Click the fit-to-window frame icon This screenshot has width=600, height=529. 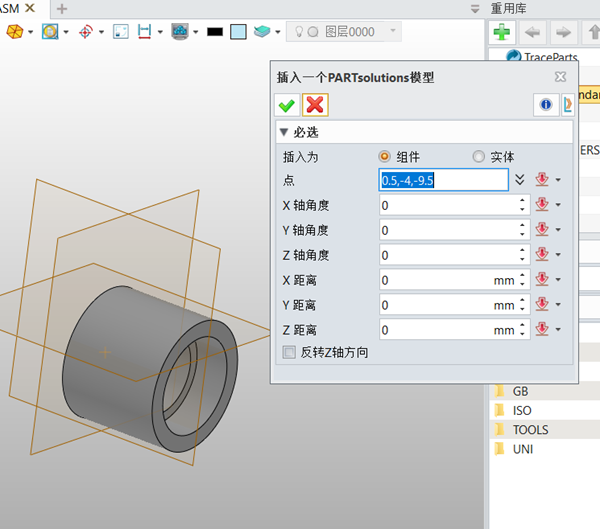[121, 31]
